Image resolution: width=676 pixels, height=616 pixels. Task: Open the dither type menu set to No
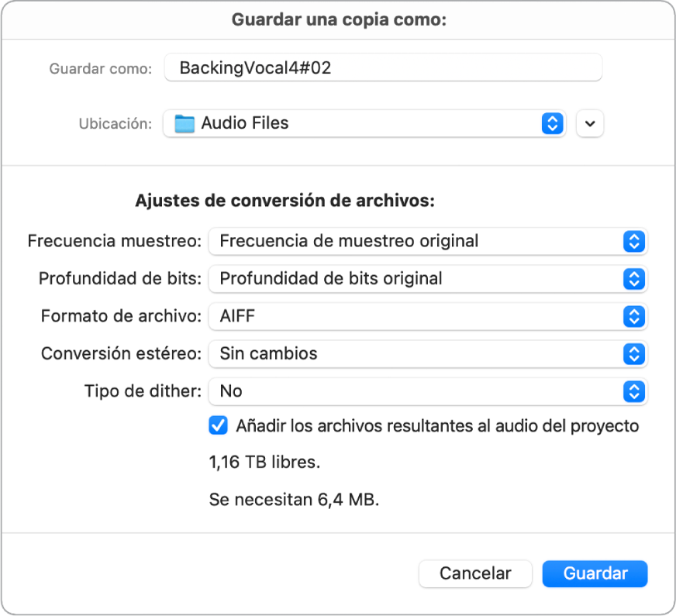pyautogui.click(x=419, y=391)
